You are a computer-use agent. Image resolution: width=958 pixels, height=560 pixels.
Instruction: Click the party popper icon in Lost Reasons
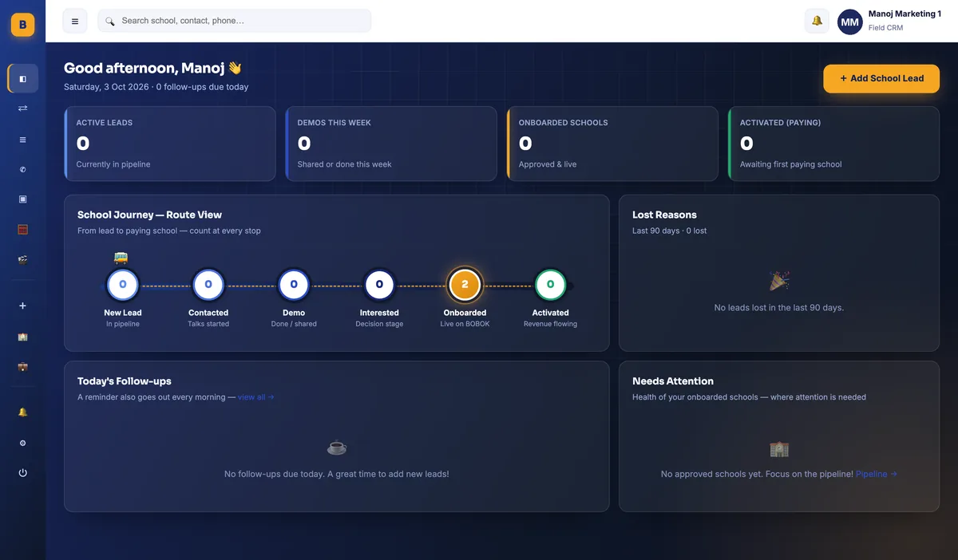(779, 281)
